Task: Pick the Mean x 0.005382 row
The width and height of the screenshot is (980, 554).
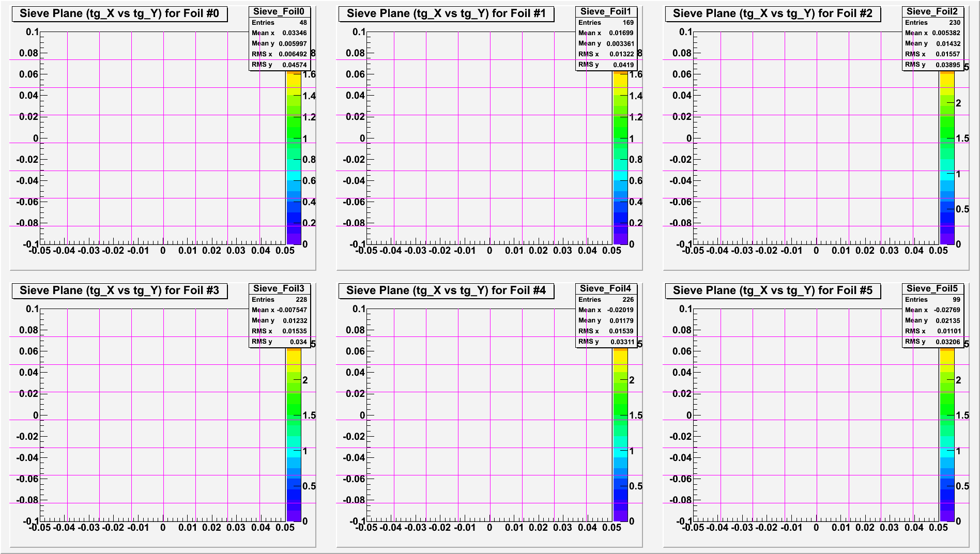Action: click(932, 33)
